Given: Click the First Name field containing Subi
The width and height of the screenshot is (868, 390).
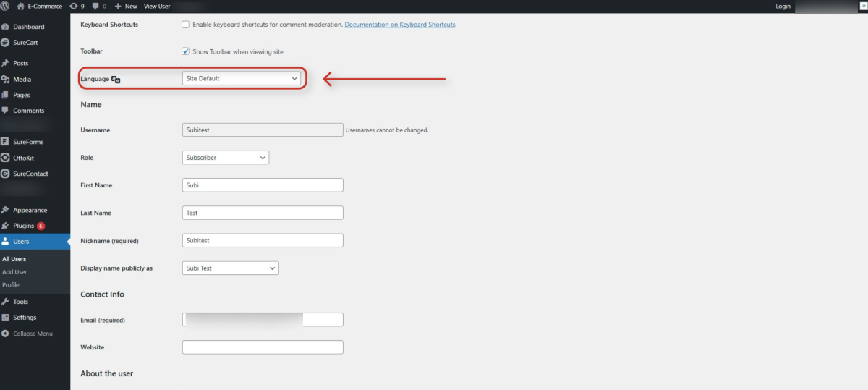Looking at the screenshot, I should coord(263,185).
